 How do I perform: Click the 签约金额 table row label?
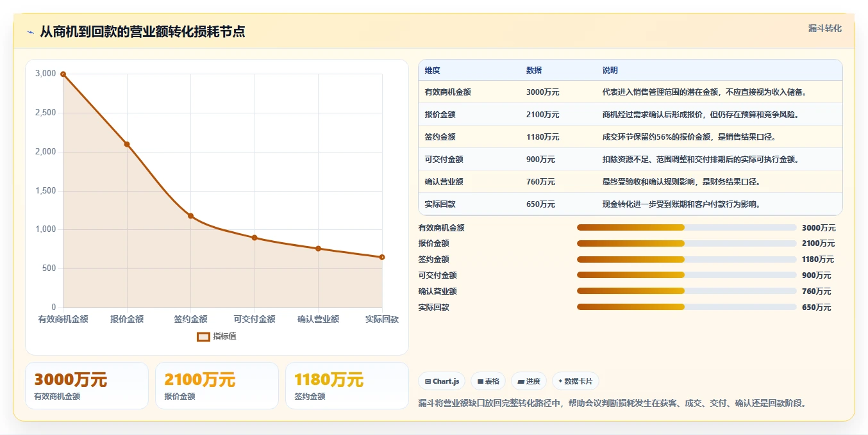[440, 137]
